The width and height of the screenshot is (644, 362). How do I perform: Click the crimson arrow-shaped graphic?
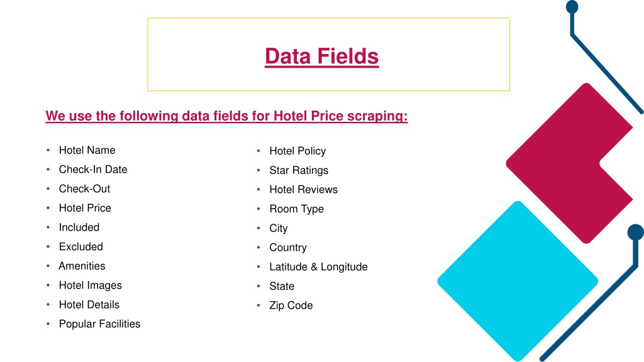click(x=569, y=163)
